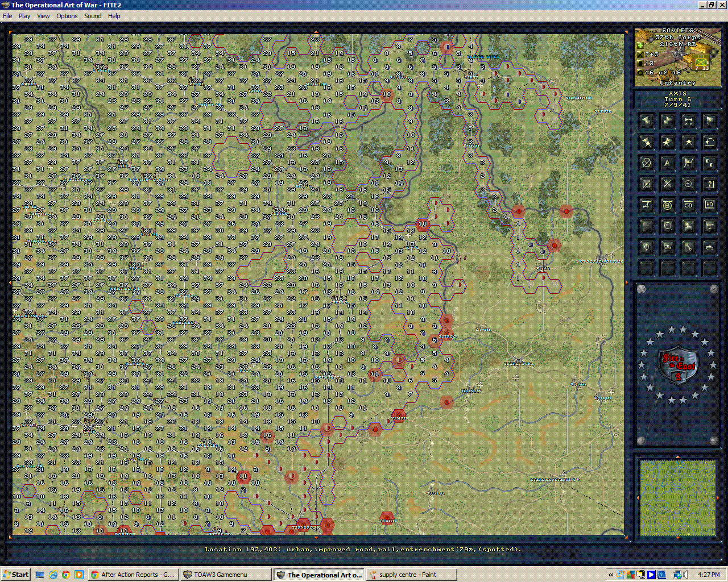Open in-game help via the question mark icon

(x=710, y=184)
